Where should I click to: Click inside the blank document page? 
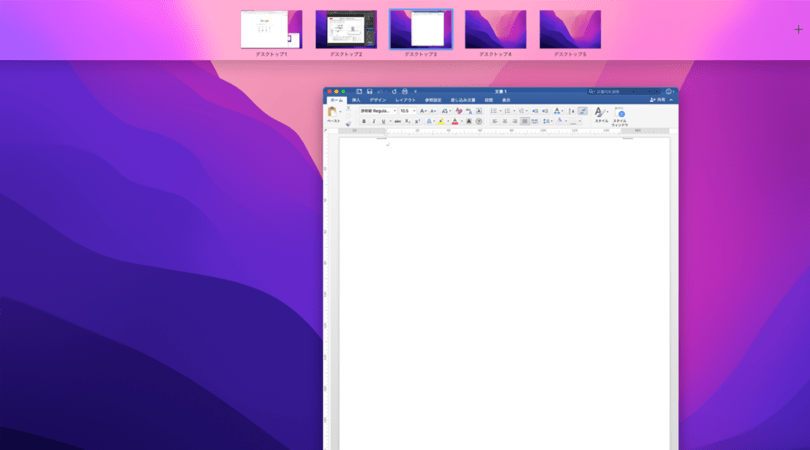[x=504, y=294]
